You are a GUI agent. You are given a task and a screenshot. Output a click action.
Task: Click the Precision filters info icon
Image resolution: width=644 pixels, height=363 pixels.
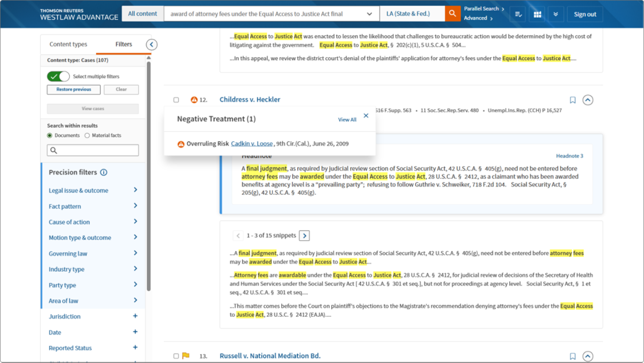tap(104, 172)
